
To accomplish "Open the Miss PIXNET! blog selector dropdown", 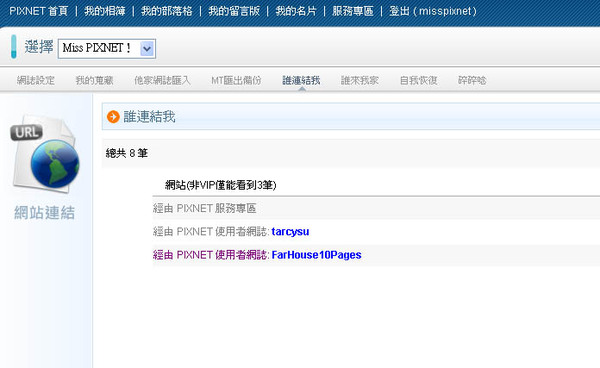I will tap(107, 49).
